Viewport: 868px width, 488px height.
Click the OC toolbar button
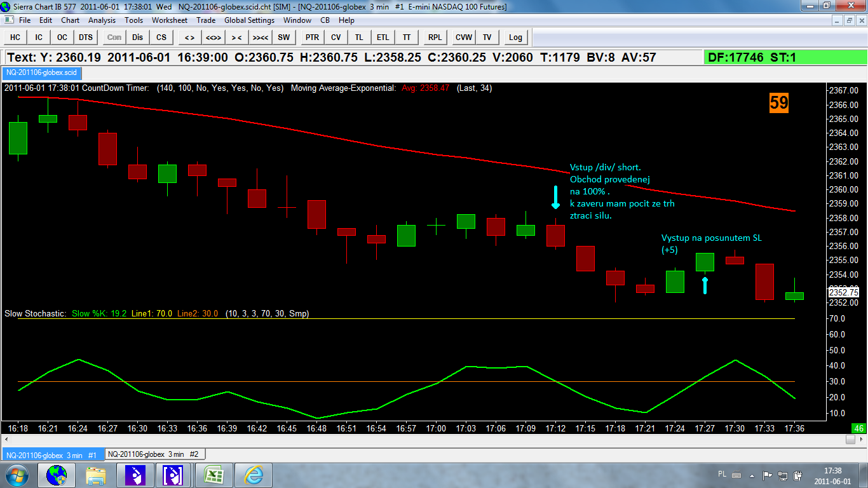coord(62,37)
